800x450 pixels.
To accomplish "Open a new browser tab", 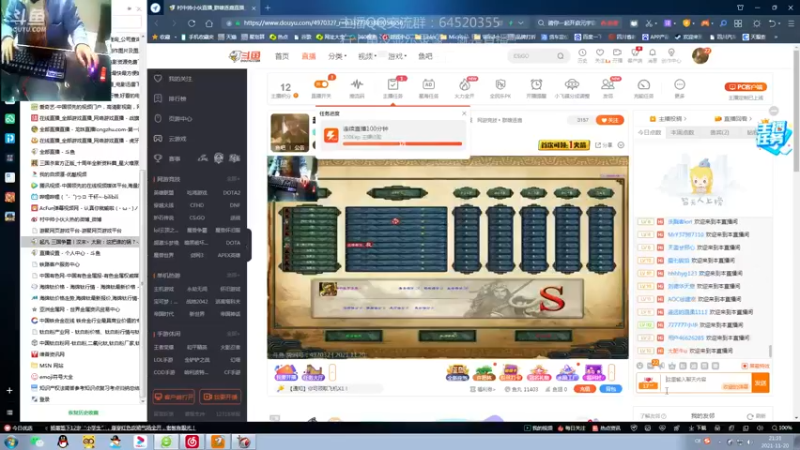I will (267, 8).
